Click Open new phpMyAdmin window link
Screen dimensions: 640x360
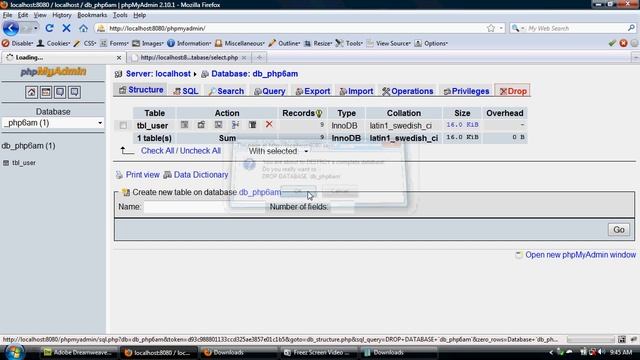pyautogui.click(x=580, y=255)
